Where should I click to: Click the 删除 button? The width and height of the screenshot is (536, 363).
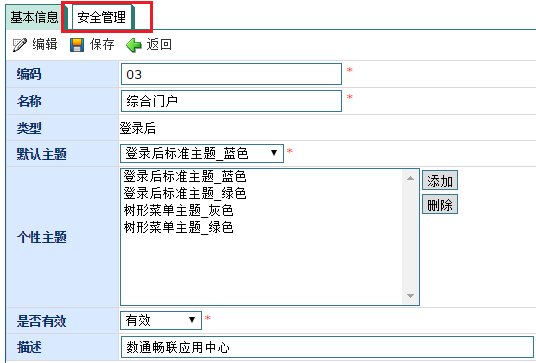click(x=440, y=204)
